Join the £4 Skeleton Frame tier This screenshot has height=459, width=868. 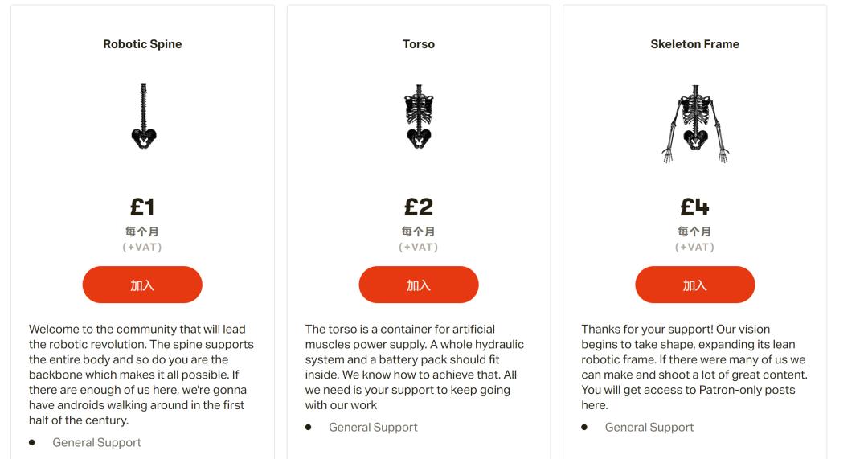[694, 285]
